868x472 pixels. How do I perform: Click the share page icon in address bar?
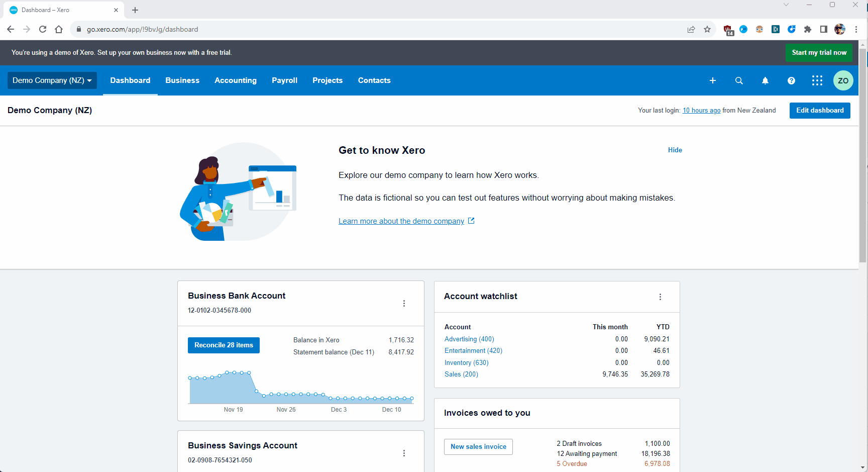pyautogui.click(x=691, y=29)
